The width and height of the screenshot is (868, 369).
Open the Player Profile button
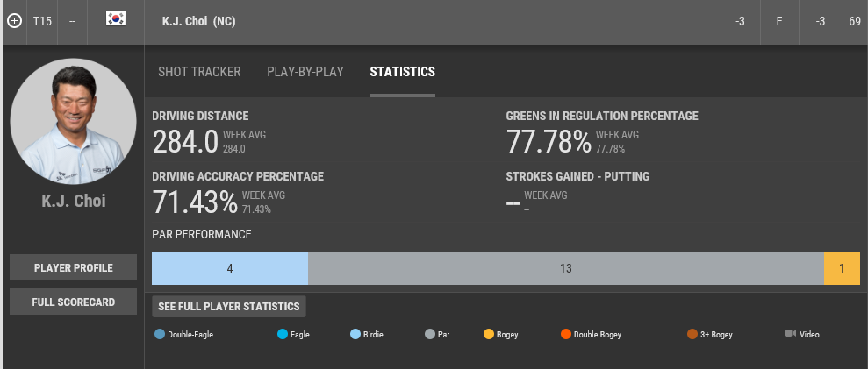point(74,267)
